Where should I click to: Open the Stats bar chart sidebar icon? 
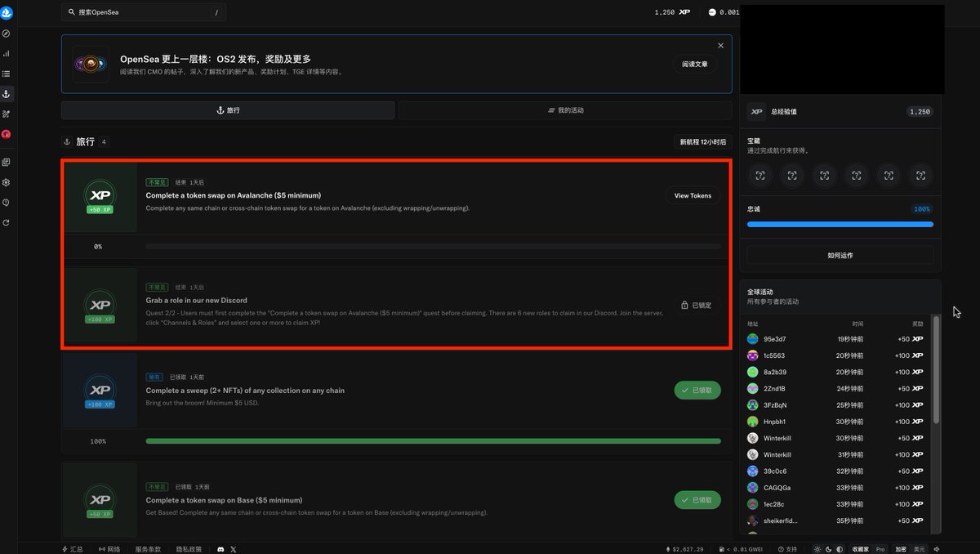[7, 54]
